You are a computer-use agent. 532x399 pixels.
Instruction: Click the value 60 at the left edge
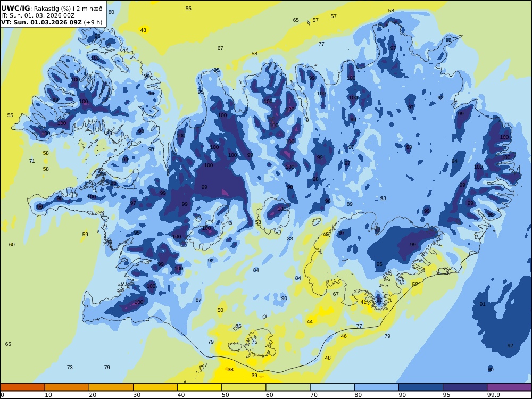click(12, 244)
